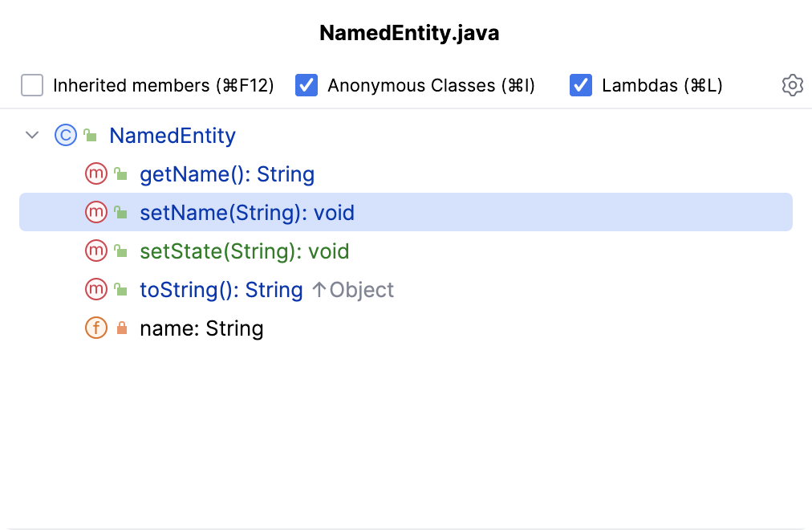Select getName(): String method
The height and width of the screenshot is (530, 812).
pyautogui.click(x=226, y=173)
